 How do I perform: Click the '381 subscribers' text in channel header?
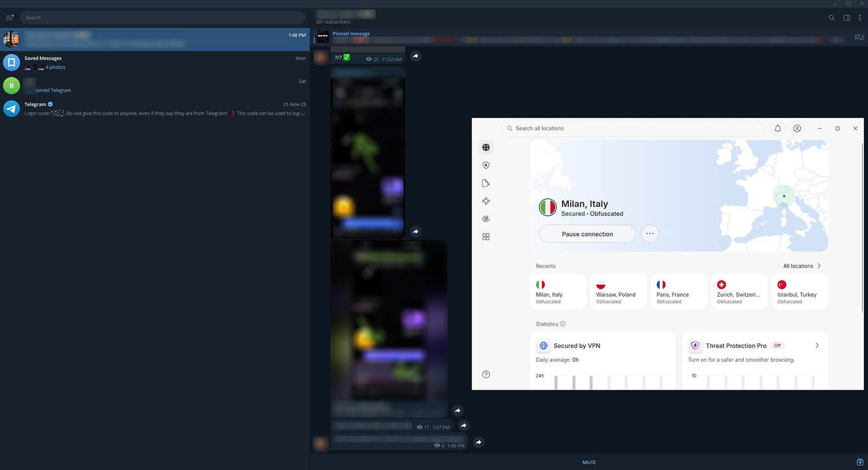coord(333,22)
